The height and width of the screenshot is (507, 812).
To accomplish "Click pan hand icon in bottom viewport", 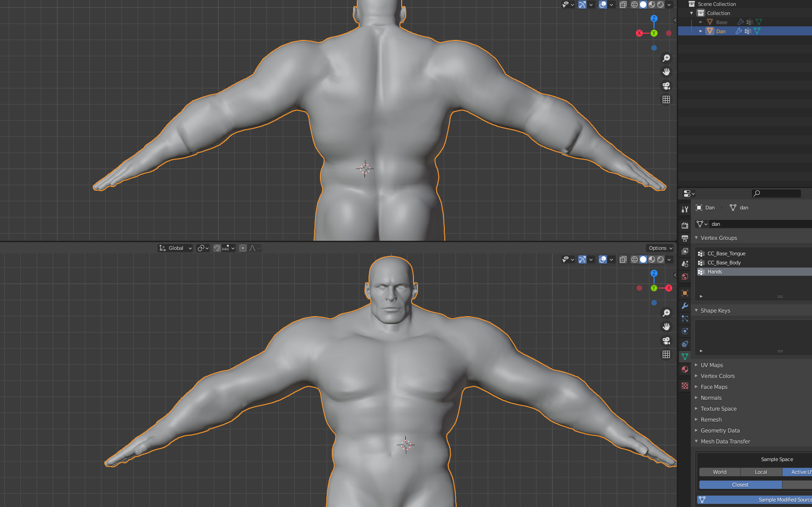I will pos(666,327).
